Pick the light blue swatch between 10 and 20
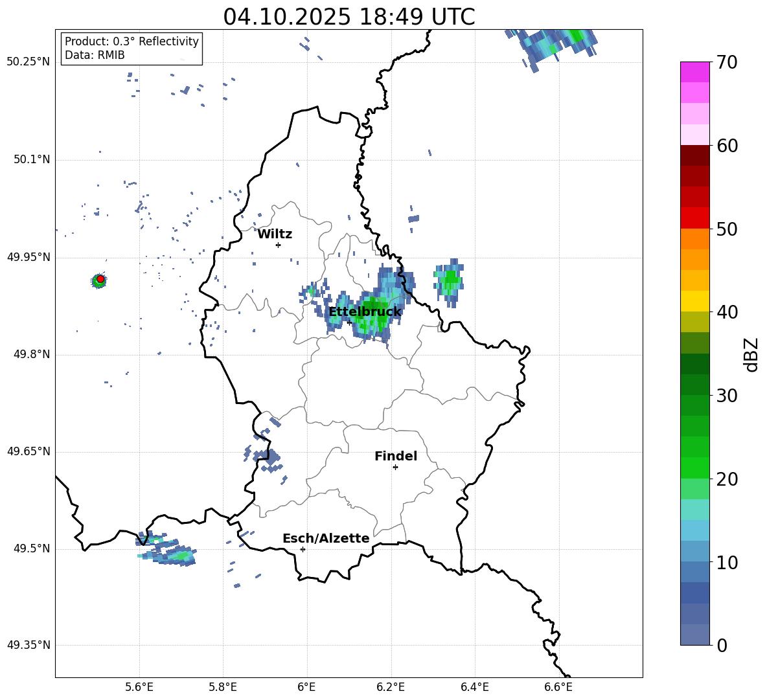 tap(695, 530)
